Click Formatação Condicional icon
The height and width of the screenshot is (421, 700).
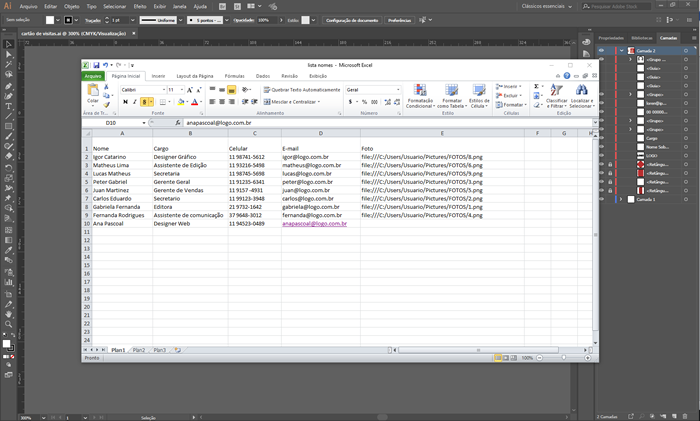(420, 90)
